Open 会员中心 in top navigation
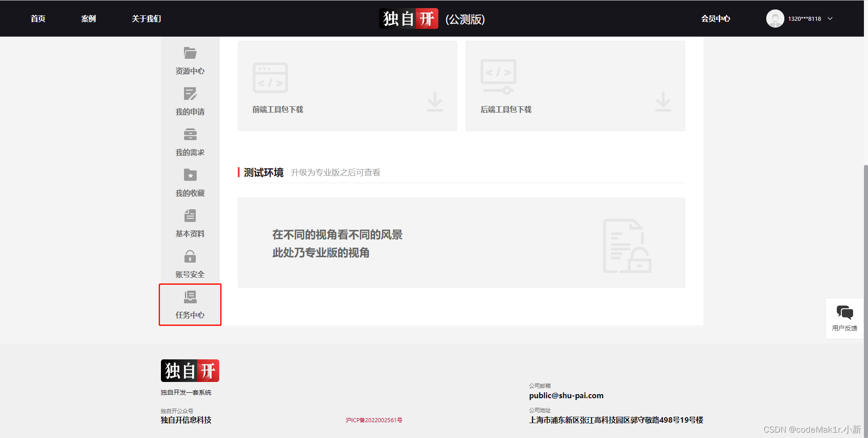The height and width of the screenshot is (438, 868). [x=716, y=19]
